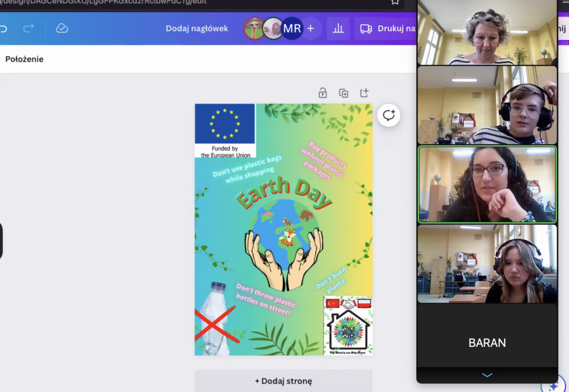Click the cloud save status icon

(x=62, y=28)
